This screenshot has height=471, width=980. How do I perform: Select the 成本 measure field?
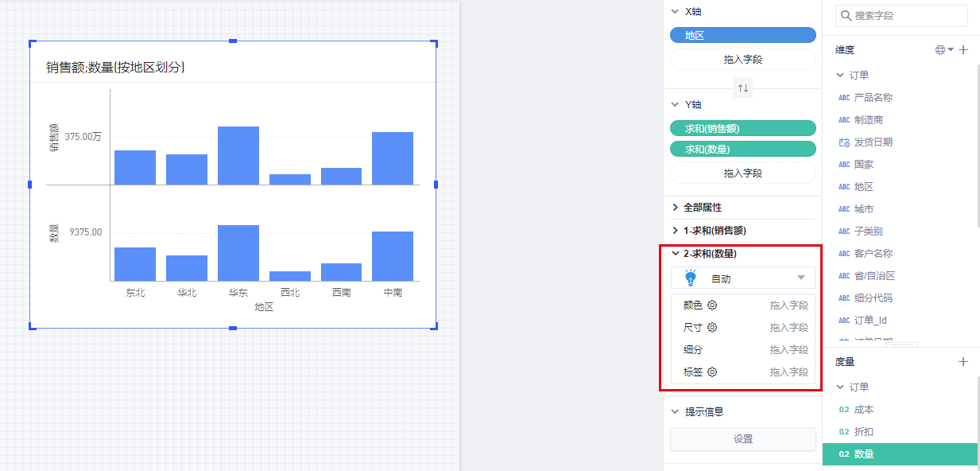point(863,410)
